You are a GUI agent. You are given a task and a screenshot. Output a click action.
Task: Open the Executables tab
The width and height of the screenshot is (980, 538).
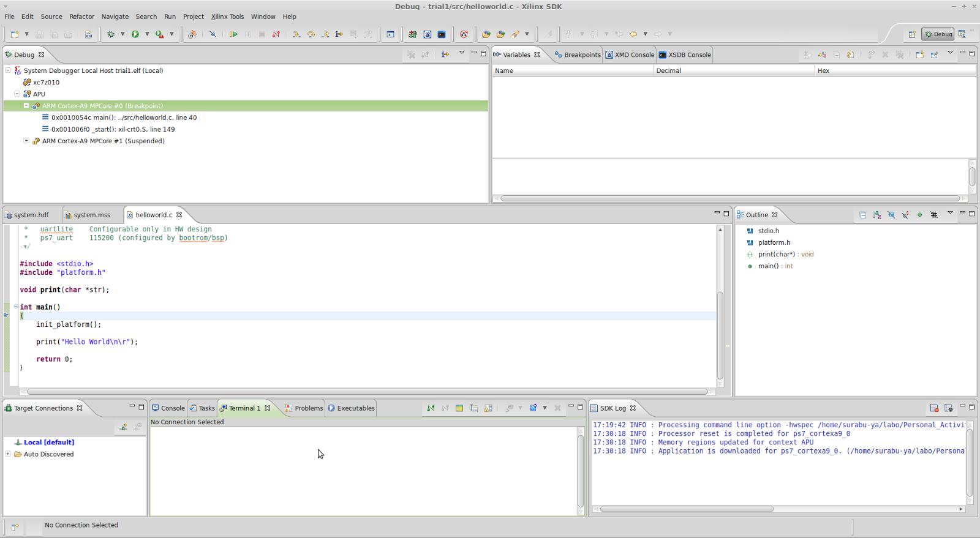(x=351, y=408)
